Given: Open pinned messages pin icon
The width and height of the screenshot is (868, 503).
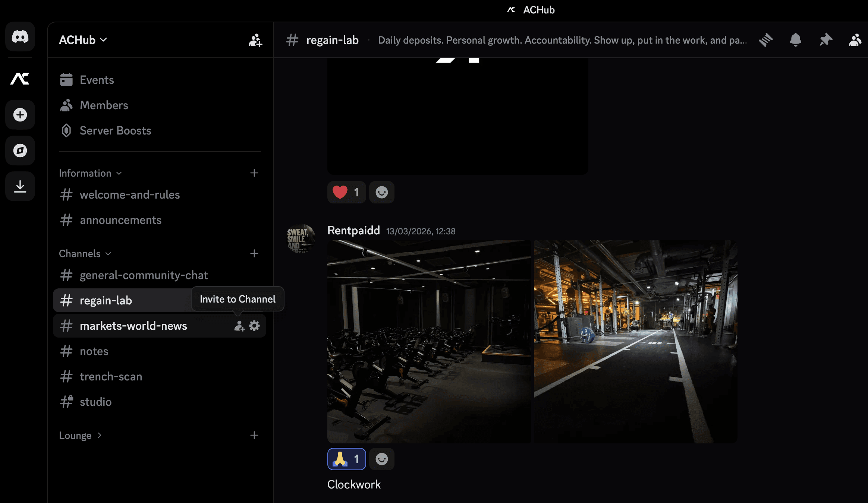Looking at the screenshot, I should [x=825, y=40].
